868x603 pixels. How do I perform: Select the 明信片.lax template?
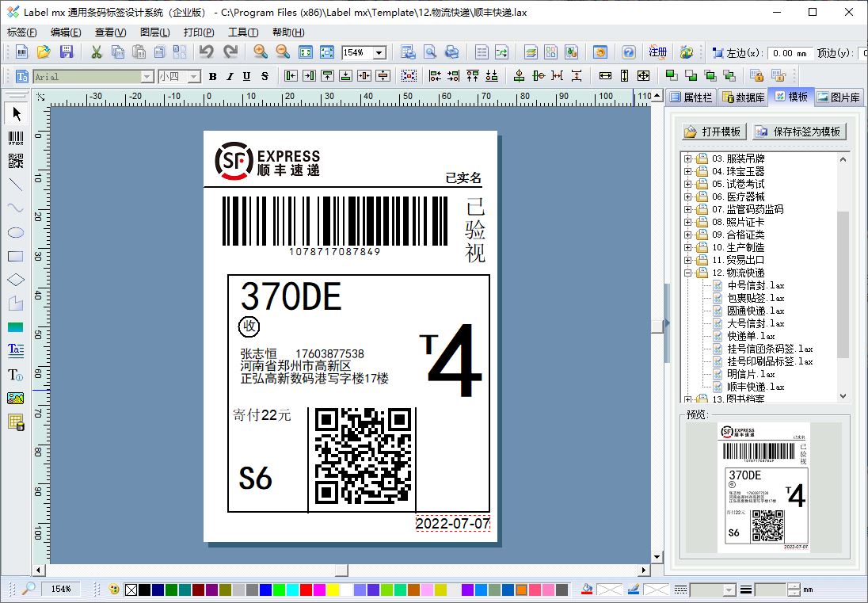751,374
